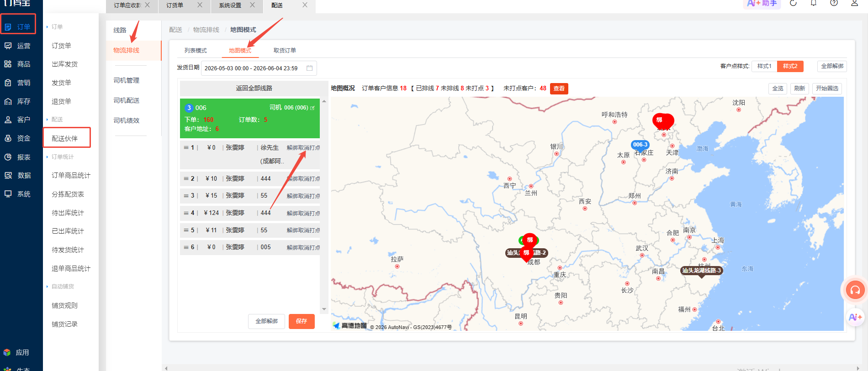Collapse the 订单 group in the submenu
This screenshot has width=868, height=371.
pyautogui.click(x=55, y=27)
